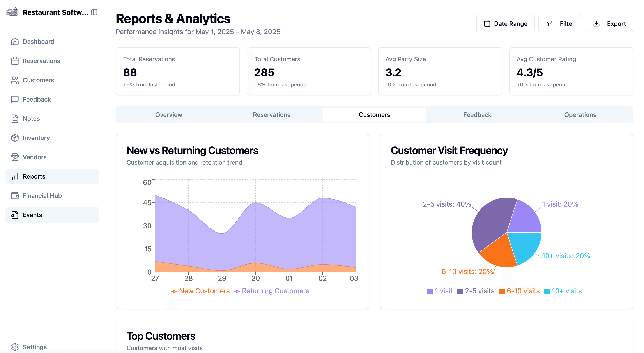Click the funnel icon in Filter button

549,24
